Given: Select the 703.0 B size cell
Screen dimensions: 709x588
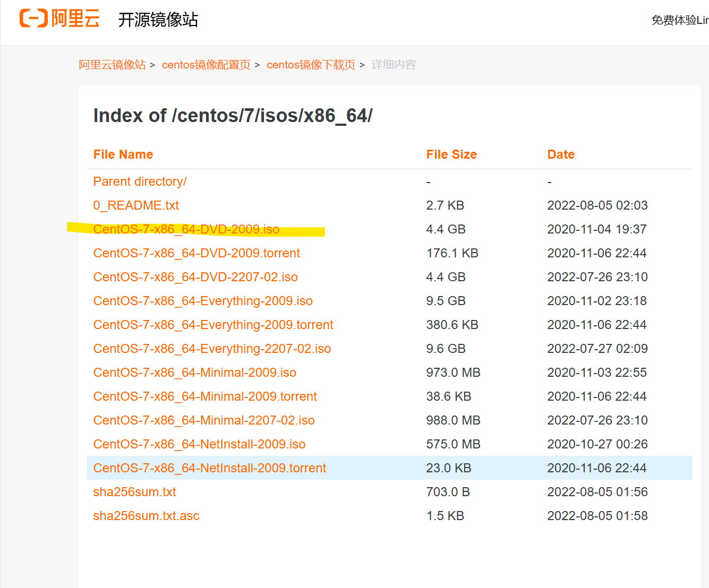Looking at the screenshot, I should (x=448, y=492).
